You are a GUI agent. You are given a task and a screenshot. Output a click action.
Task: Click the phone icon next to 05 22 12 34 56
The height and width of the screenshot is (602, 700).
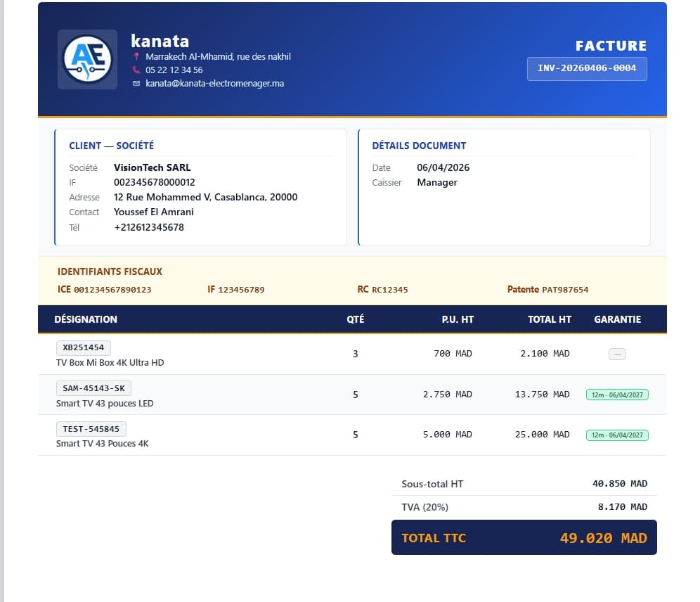tap(136, 70)
